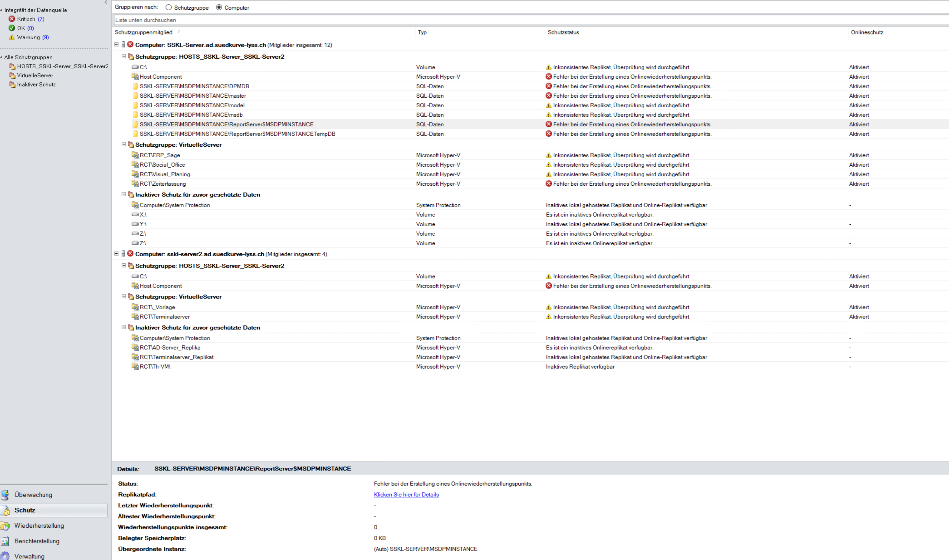Select the Schutzgruppe radio button
The width and height of the screenshot is (949, 560).
tap(169, 8)
